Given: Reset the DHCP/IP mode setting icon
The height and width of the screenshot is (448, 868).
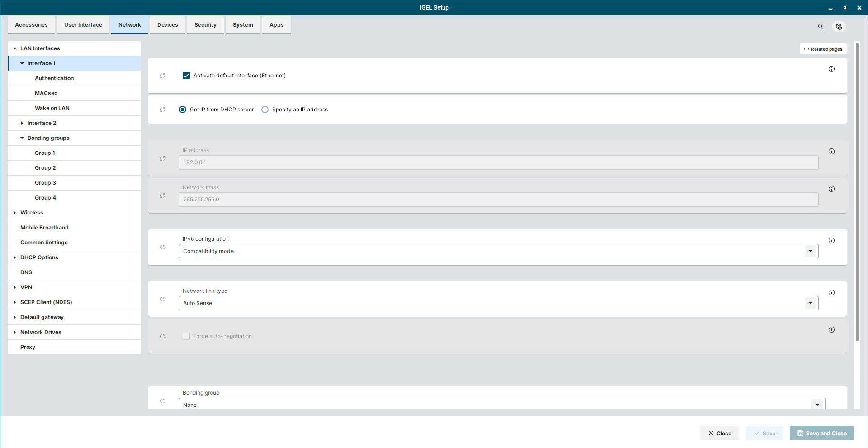Looking at the screenshot, I should click(x=163, y=110).
